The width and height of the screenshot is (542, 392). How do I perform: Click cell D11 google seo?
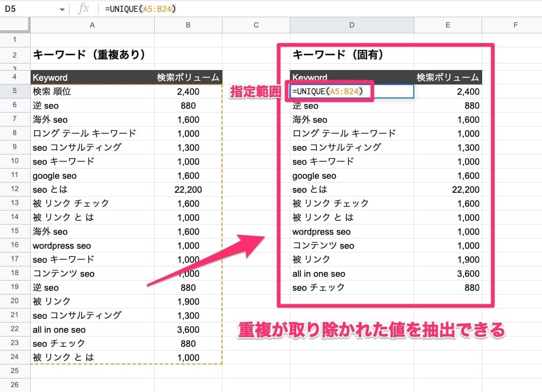point(352,176)
